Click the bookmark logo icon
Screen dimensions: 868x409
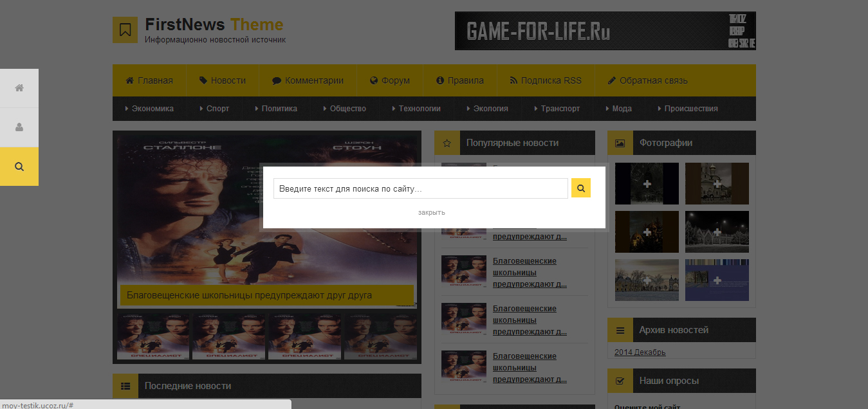click(x=125, y=30)
